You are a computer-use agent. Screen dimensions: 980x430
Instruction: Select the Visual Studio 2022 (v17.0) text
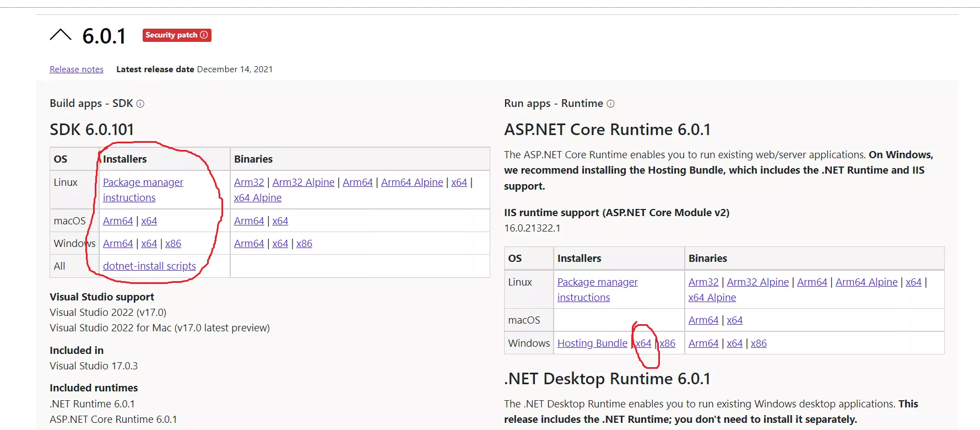pyautogui.click(x=108, y=312)
